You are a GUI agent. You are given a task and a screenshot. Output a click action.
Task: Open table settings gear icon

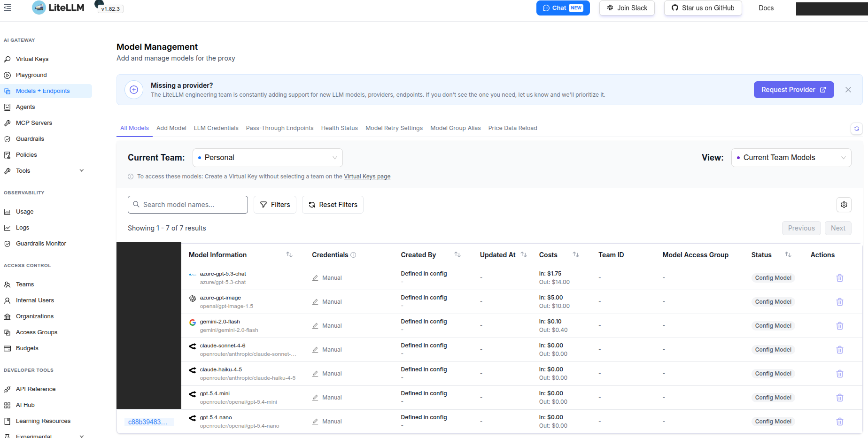[x=844, y=205]
